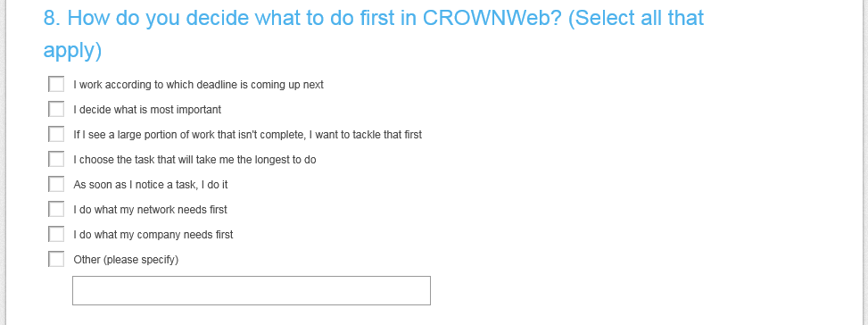Click the 'Other (please specify)' label text
Image resolution: width=868 pixels, height=325 pixels.
[126, 260]
